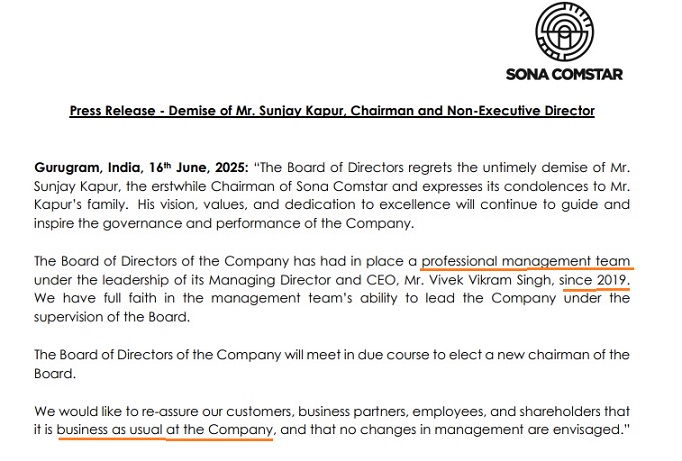
Task: Click the "Gurugram, India, 16th June, 2025" dateline
Action: point(141,167)
